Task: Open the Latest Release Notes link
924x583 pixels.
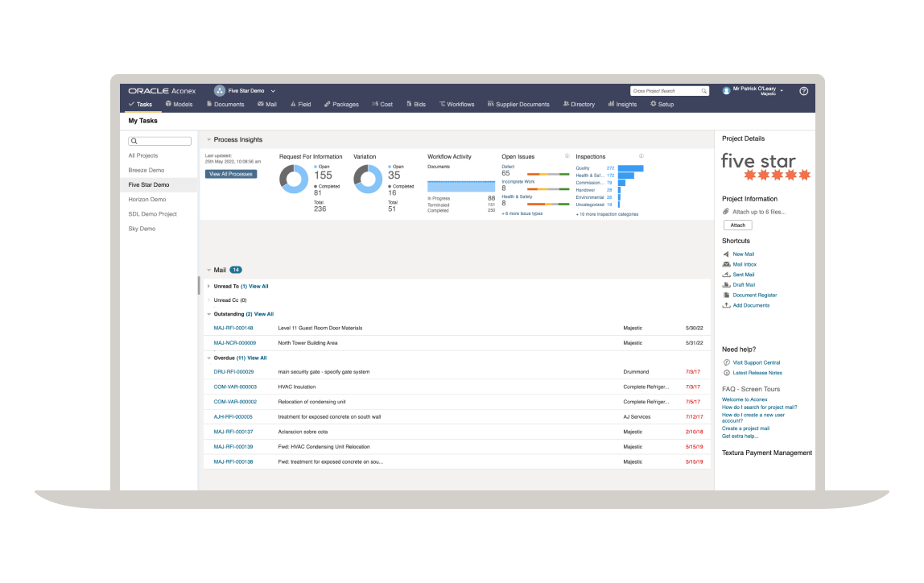Action: (x=757, y=373)
